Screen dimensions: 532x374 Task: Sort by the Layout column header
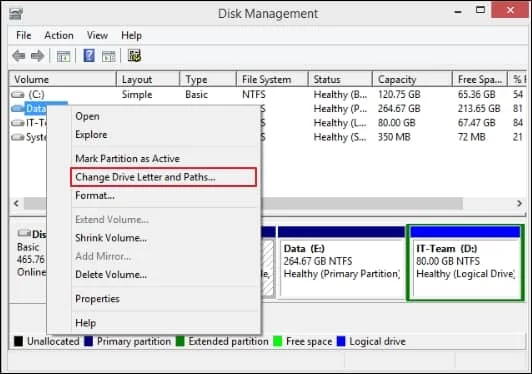pyautogui.click(x=148, y=79)
